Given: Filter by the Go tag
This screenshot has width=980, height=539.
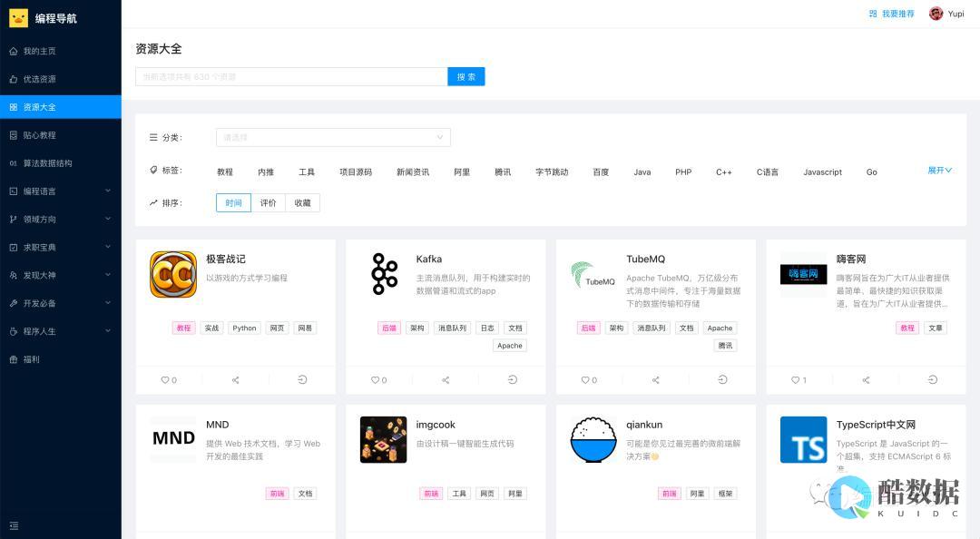Looking at the screenshot, I should (x=872, y=172).
